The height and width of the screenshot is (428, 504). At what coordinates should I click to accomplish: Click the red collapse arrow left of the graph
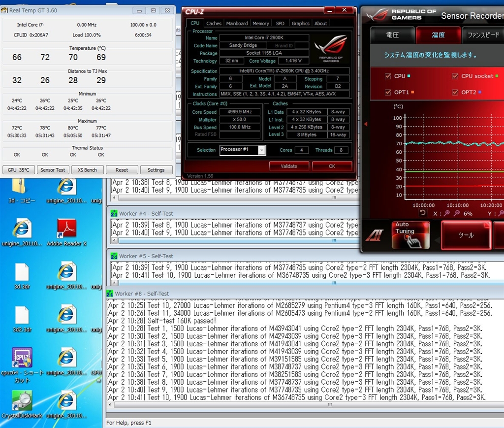pos(366,124)
